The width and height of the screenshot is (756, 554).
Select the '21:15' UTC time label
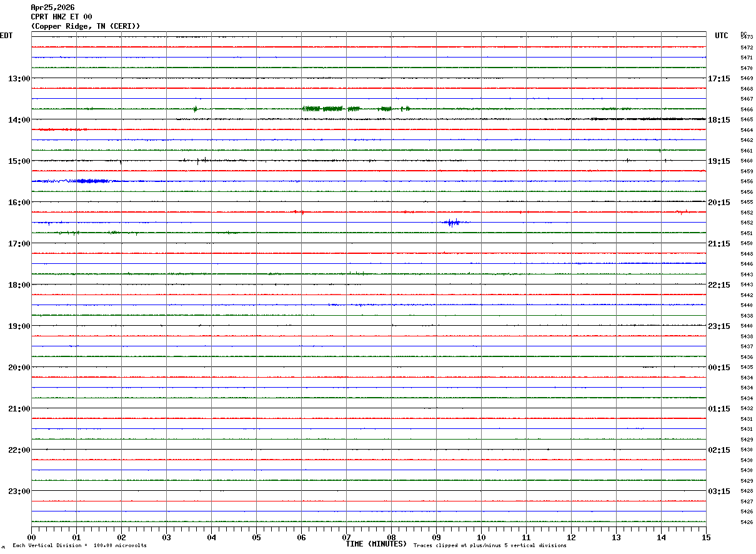coord(719,244)
